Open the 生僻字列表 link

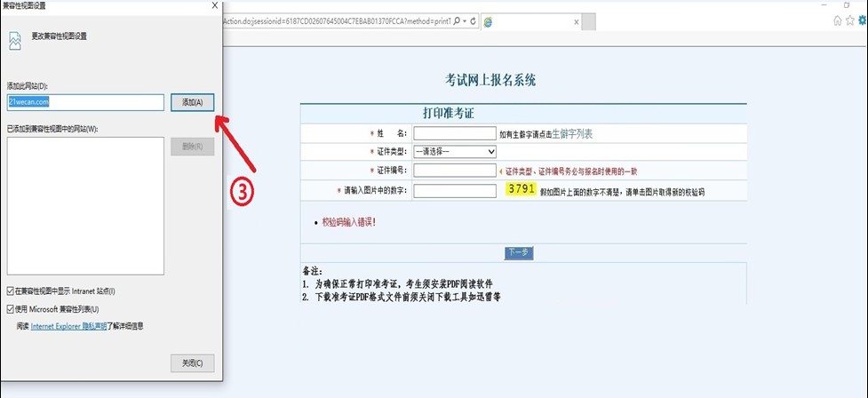coord(571,134)
